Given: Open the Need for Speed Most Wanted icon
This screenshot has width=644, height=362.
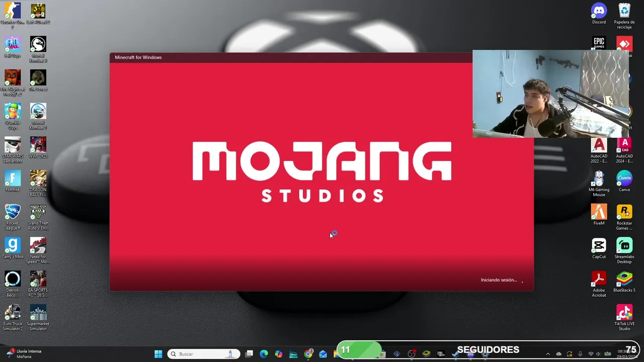Looking at the screenshot, I should [x=38, y=250].
